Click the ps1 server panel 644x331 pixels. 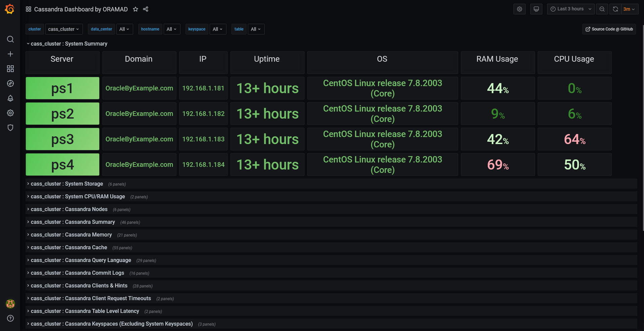(x=62, y=88)
